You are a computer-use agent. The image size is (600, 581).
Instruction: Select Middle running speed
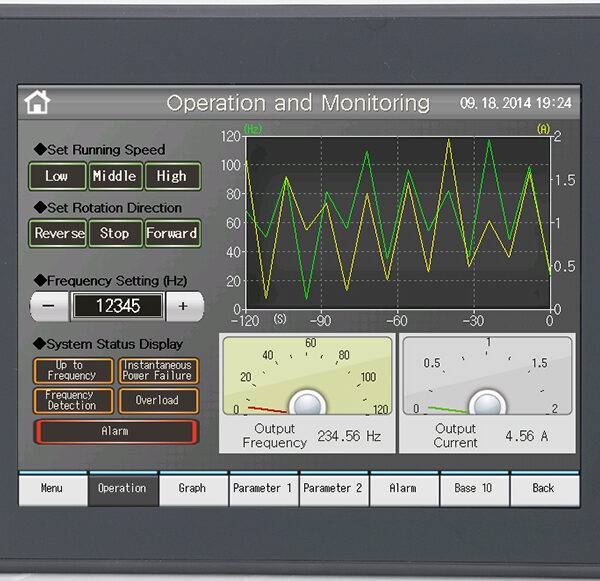click(114, 176)
